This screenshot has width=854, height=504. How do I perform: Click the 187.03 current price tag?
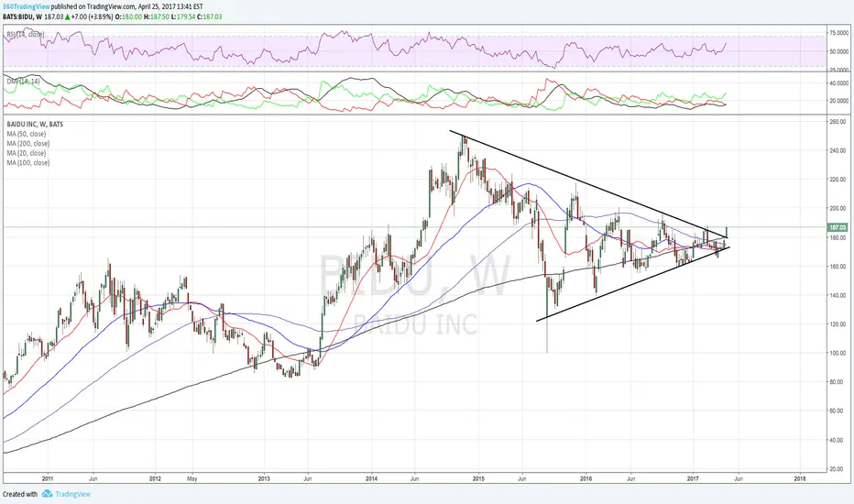(838, 228)
